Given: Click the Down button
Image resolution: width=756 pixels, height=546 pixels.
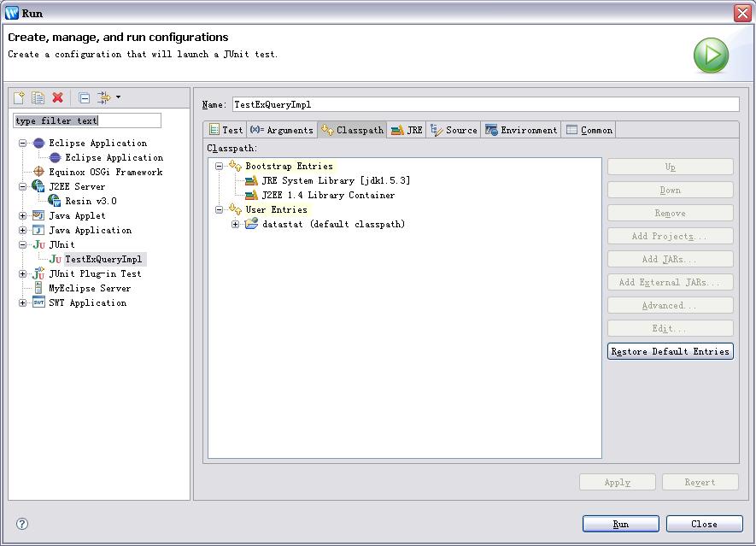Looking at the screenshot, I should pyautogui.click(x=671, y=190).
